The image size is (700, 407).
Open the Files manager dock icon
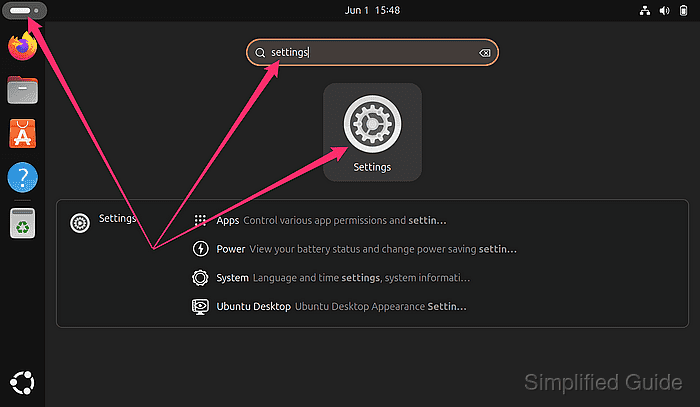22,90
